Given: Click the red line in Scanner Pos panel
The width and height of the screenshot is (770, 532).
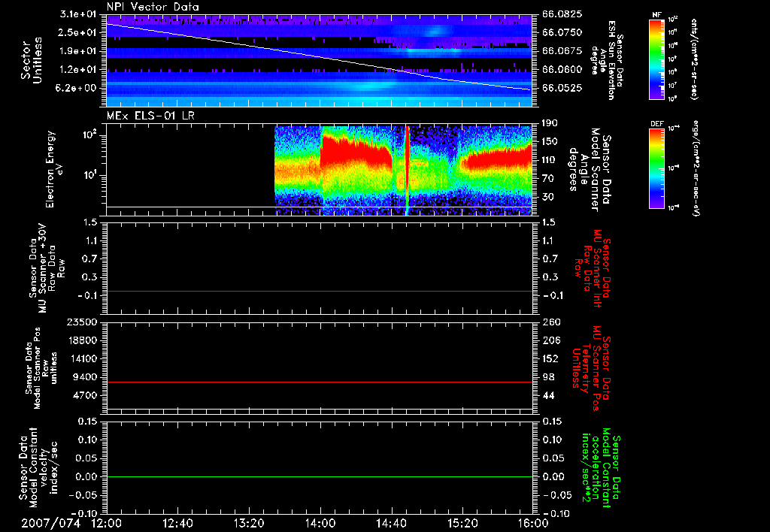Looking at the screenshot, I should click(320, 382).
